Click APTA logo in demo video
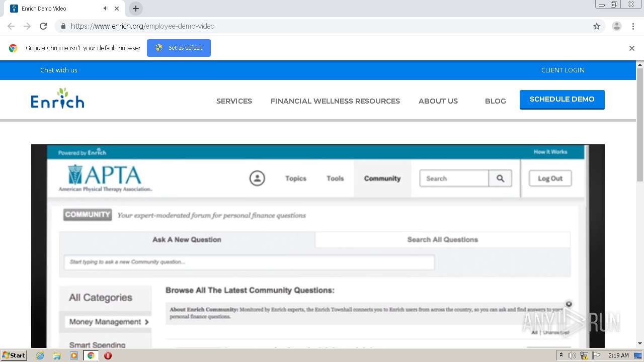The height and width of the screenshot is (362, 644). coord(105,178)
